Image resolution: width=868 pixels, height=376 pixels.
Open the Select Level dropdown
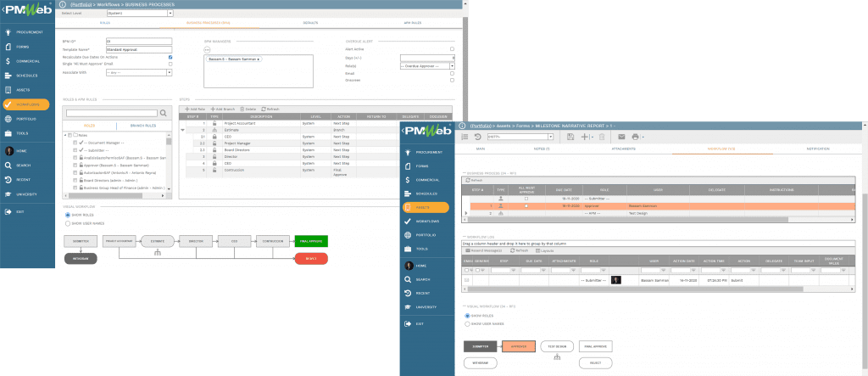(170, 14)
